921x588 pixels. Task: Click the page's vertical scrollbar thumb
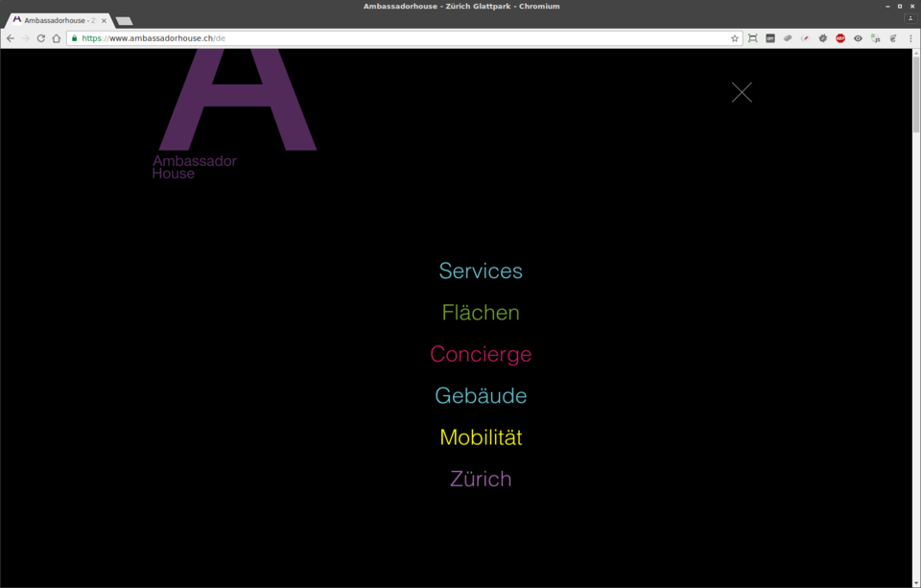916,95
